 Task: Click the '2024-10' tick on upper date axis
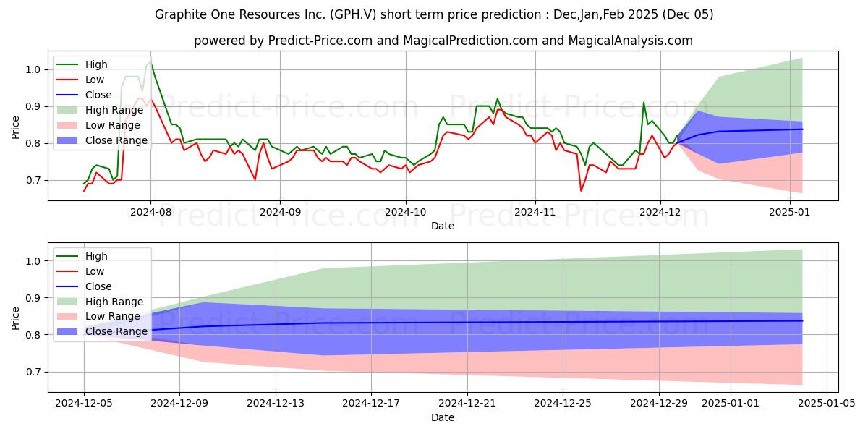(405, 213)
